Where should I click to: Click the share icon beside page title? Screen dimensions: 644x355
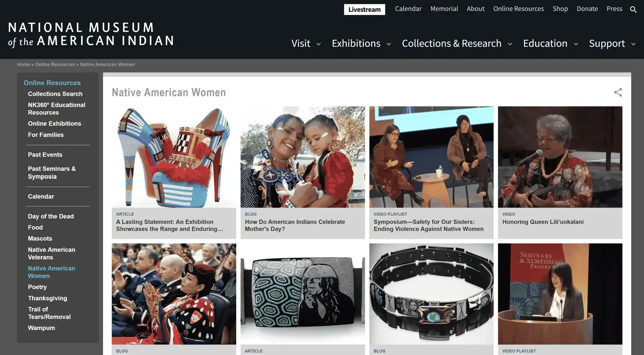coord(618,92)
